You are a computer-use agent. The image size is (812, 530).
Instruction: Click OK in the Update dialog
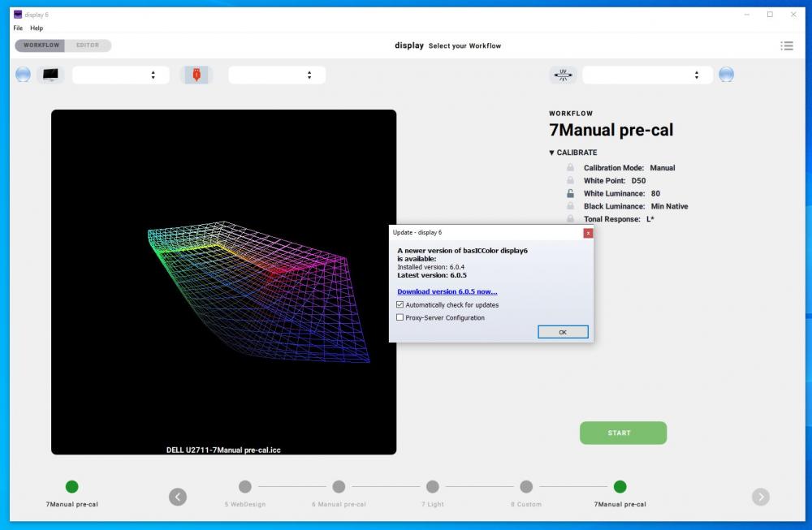[563, 332]
